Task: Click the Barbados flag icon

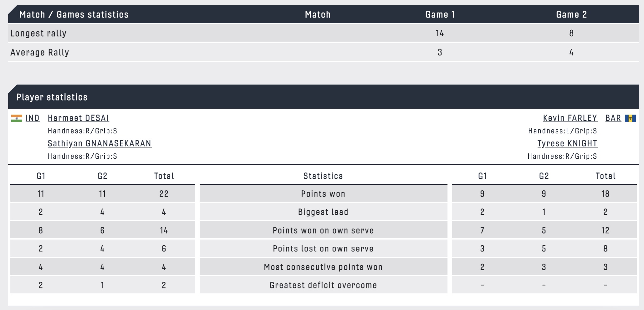Action: (630, 118)
